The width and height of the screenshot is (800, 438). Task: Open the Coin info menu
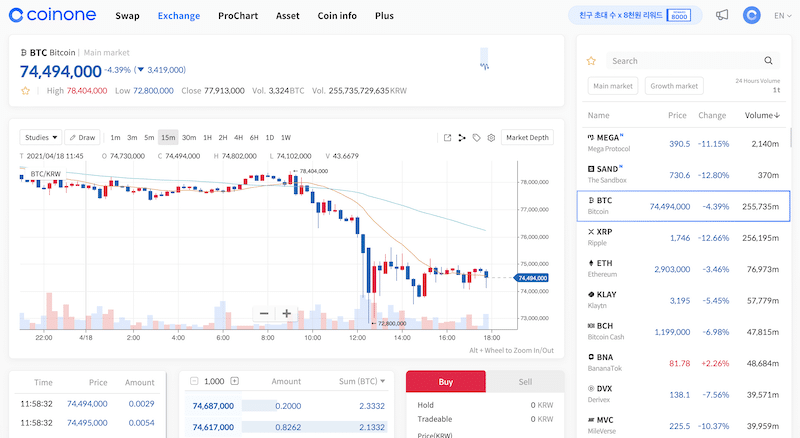337,16
